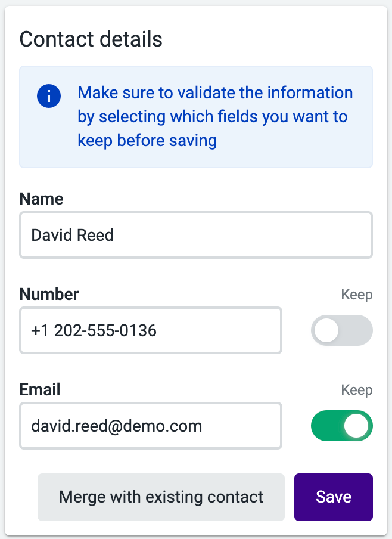The height and width of the screenshot is (539, 392).
Task: Click the Contact details heading
Action: pos(91,39)
